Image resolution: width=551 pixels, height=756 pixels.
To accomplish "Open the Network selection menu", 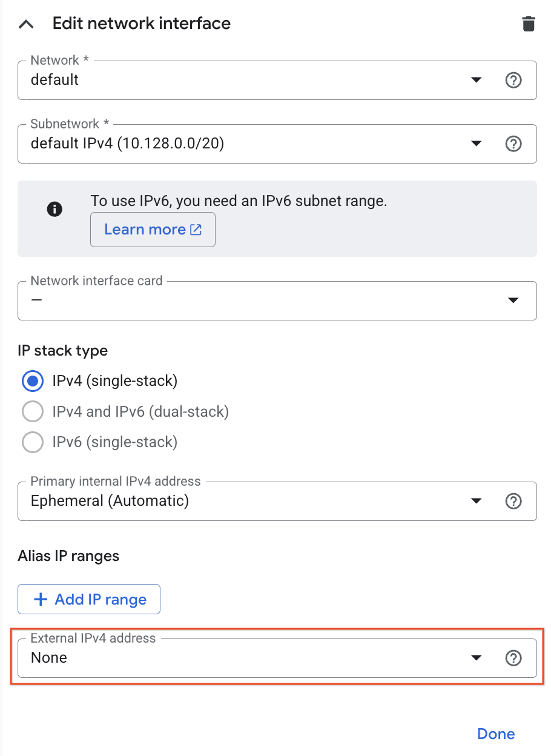I will [x=477, y=80].
